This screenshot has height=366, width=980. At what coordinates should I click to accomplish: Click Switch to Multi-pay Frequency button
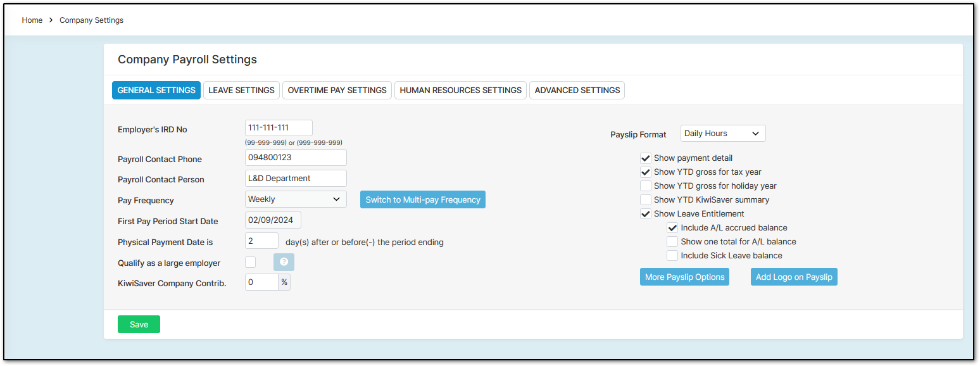[x=423, y=199]
